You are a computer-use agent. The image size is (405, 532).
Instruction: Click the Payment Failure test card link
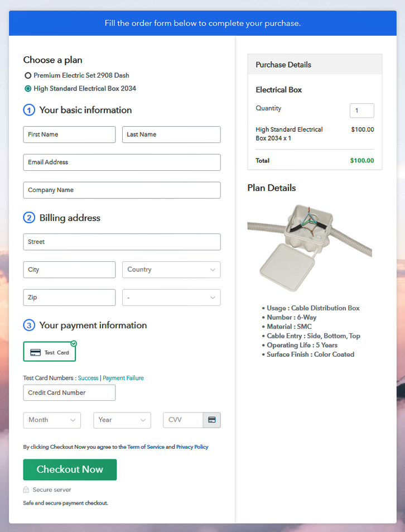tap(123, 378)
